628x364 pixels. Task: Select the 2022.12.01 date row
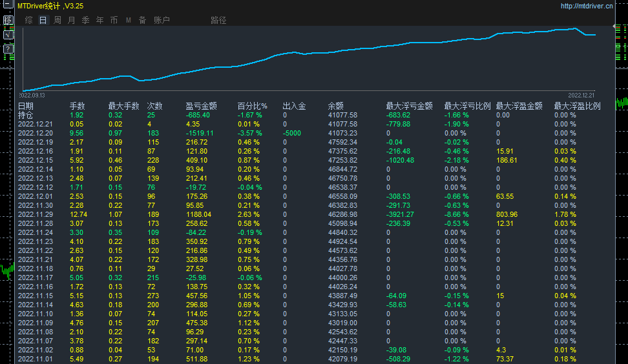pos(36,196)
